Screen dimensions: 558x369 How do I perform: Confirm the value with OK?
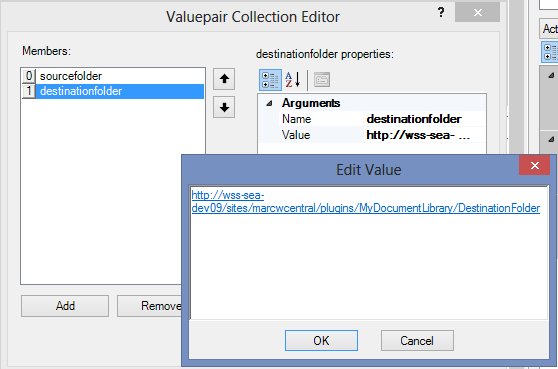coord(321,341)
